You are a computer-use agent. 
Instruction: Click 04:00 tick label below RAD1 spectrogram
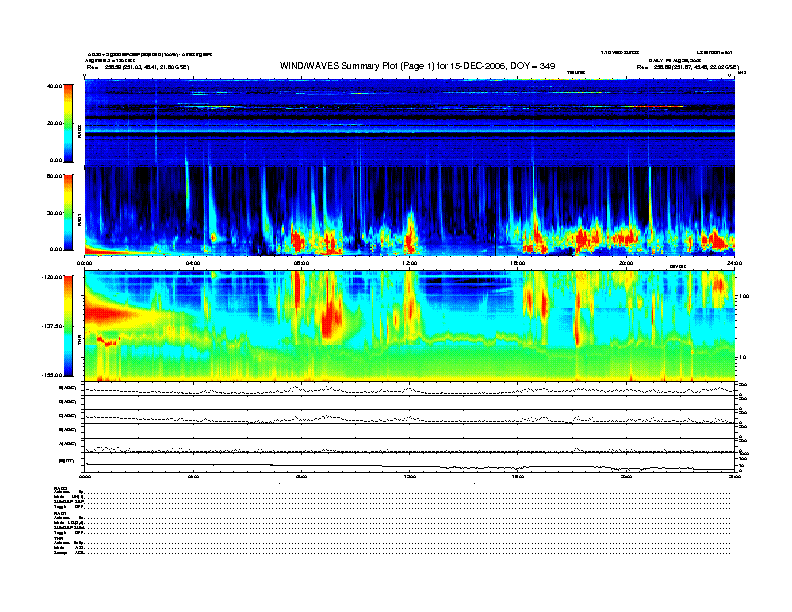(x=193, y=263)
